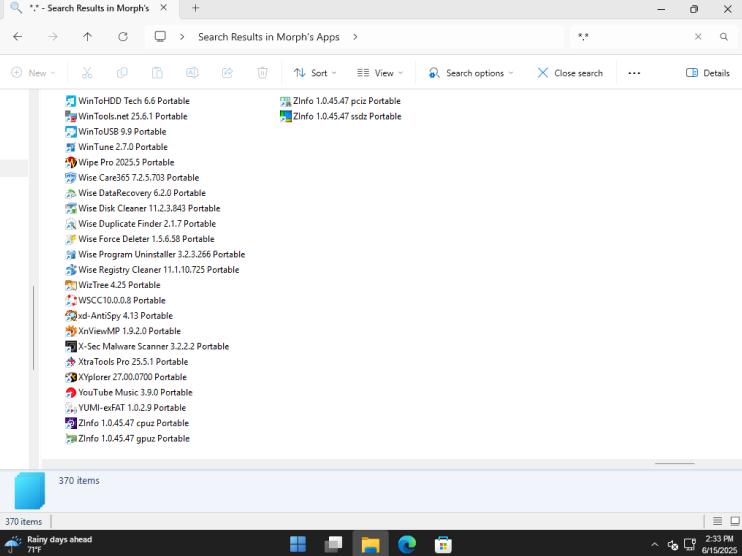Open the weather widget Rainy days ahead
Viewport: 742px width, 556px height.
49,544
